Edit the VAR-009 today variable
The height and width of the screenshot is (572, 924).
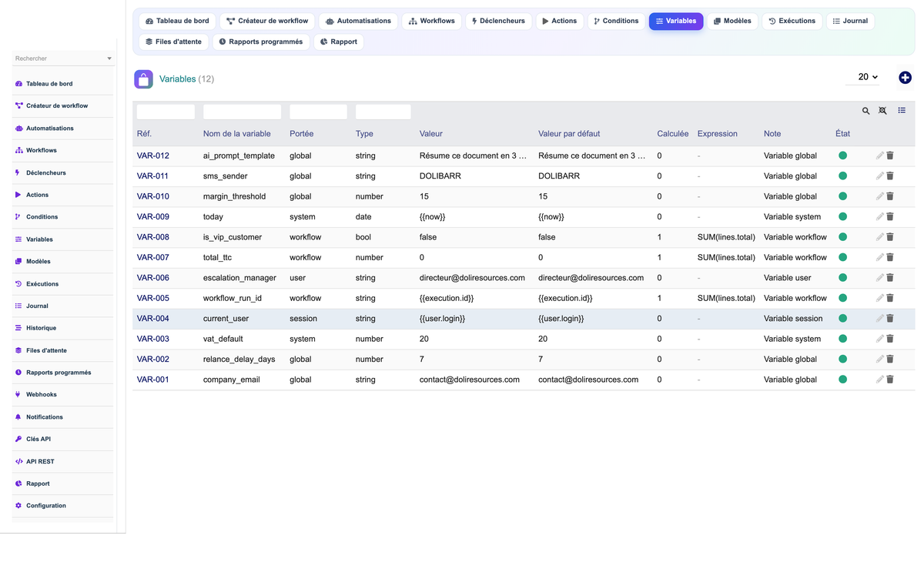879,216
